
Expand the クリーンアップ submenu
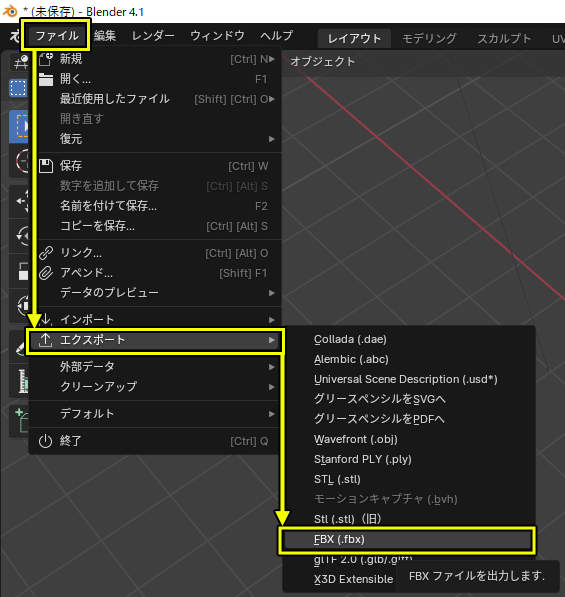pyautogui.click(x=154, y=386)
